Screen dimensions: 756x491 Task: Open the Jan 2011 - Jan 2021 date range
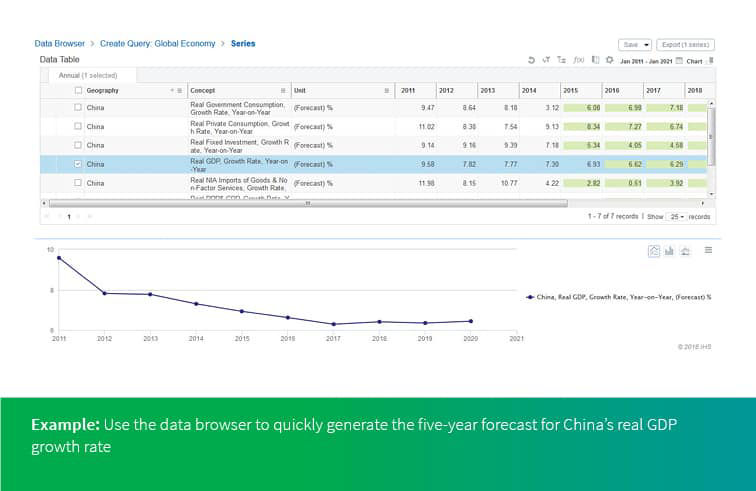point(646,61)
